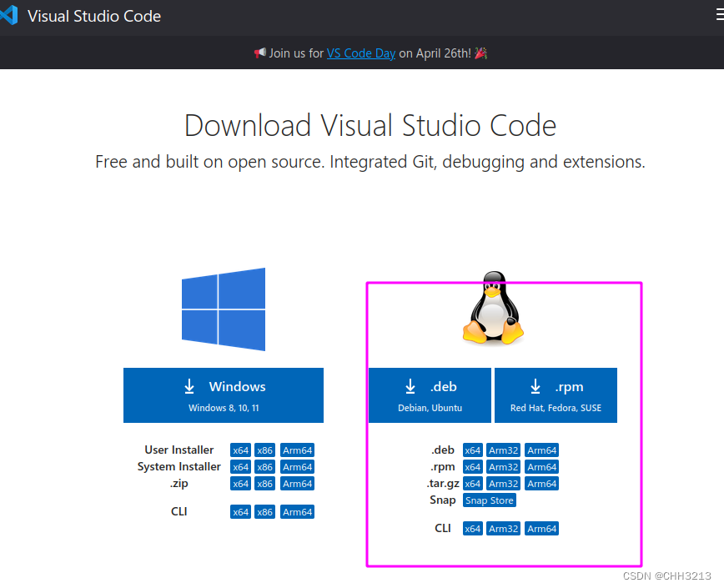The width and height of the screenshot is (724, 588).
Task: Click the Windows .zip row label
Action: pos(179,483)
